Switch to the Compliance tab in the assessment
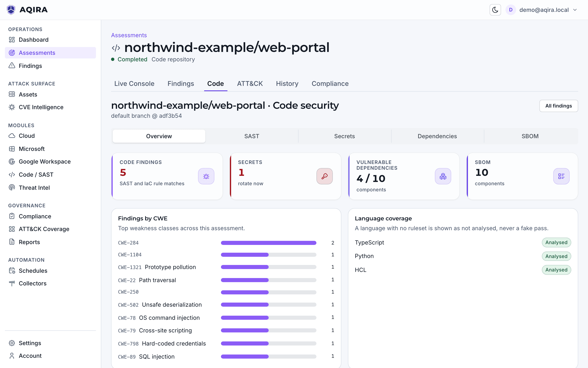 tap(330, 84)
